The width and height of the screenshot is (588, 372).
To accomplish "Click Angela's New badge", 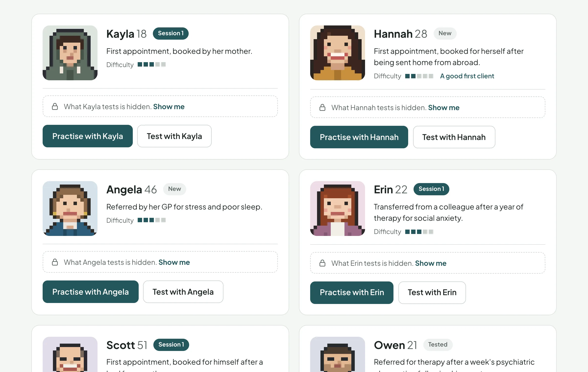I will click(x=174, y=189).
